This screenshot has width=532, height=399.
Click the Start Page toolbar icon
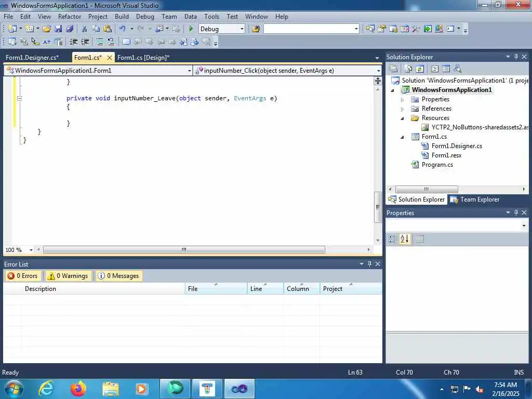pos(428,29)
